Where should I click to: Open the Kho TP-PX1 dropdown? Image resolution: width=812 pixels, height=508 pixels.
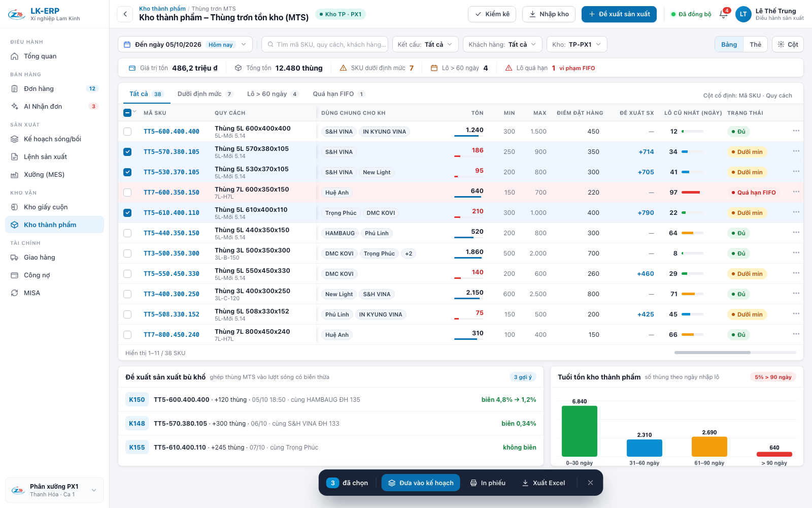577,44
